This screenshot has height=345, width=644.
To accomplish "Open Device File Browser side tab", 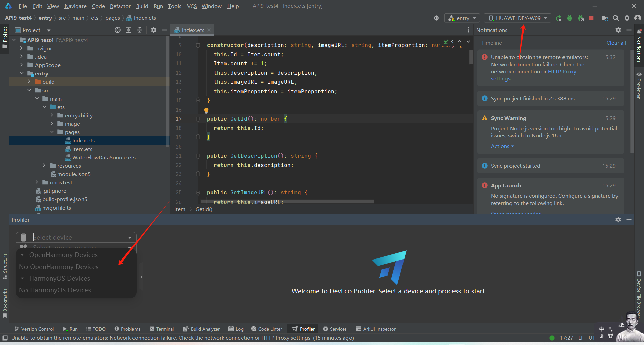I will (639, 294).
